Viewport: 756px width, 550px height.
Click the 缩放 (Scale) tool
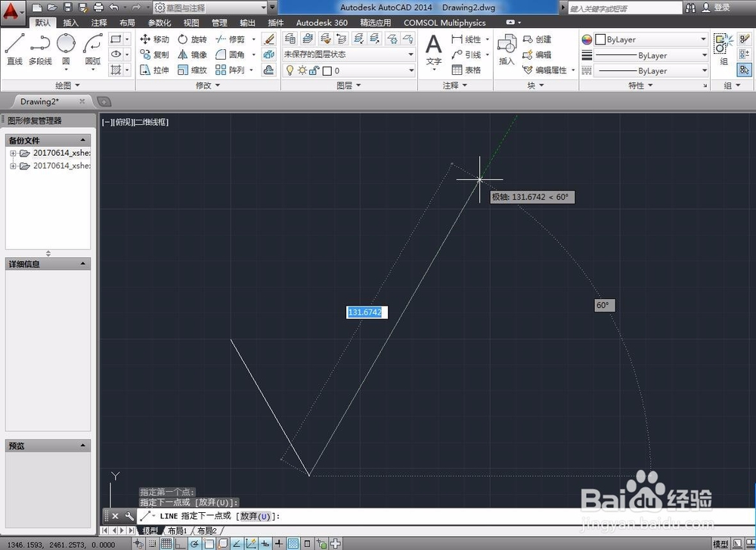[x=192, y=70]
